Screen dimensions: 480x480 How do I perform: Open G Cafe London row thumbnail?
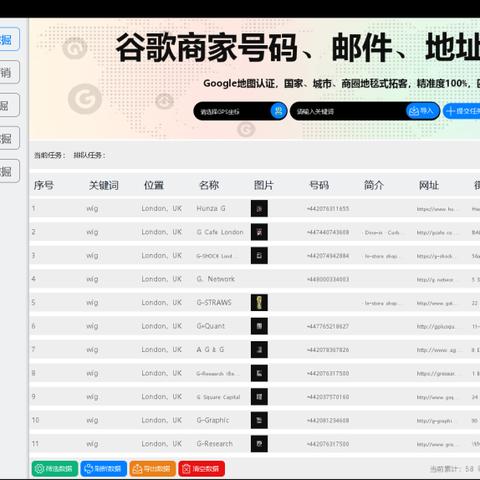coord(259,232)
